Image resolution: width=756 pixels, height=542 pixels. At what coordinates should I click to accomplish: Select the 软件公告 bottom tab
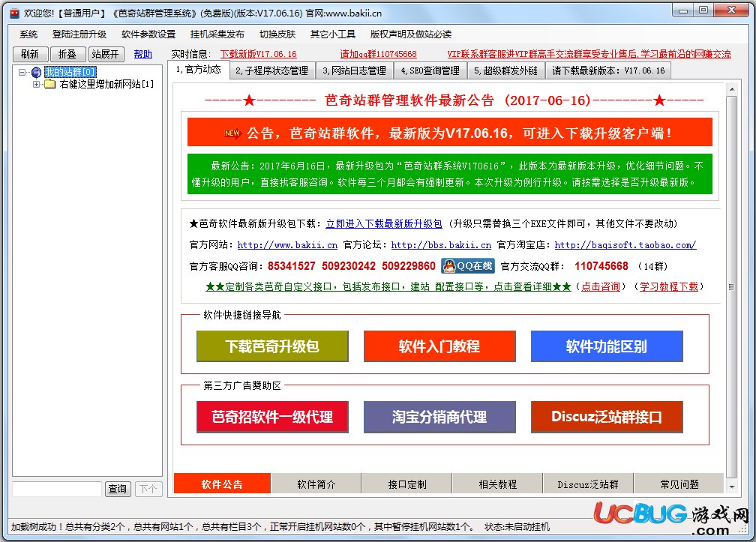click(x=222, y=484)
